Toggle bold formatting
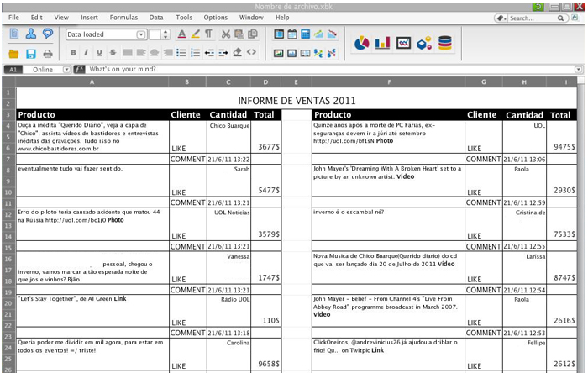 74,52
